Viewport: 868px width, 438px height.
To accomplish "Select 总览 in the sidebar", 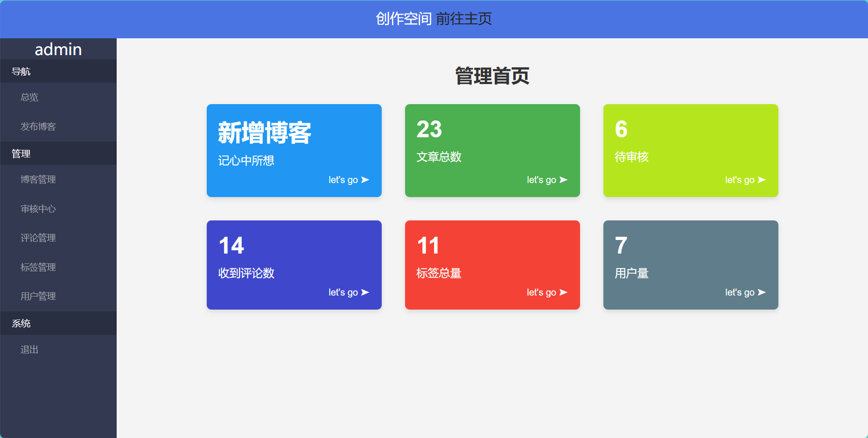I will click(29, 97).
